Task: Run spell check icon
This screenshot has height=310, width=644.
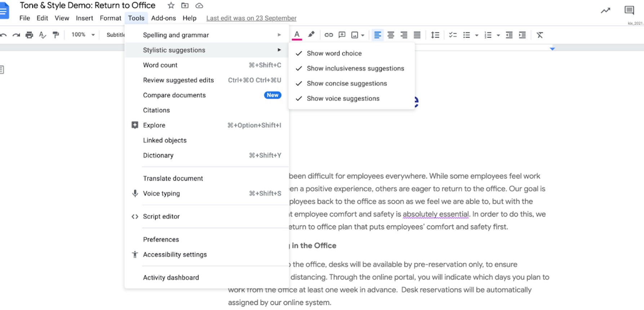Action: (x=43, y=35)
